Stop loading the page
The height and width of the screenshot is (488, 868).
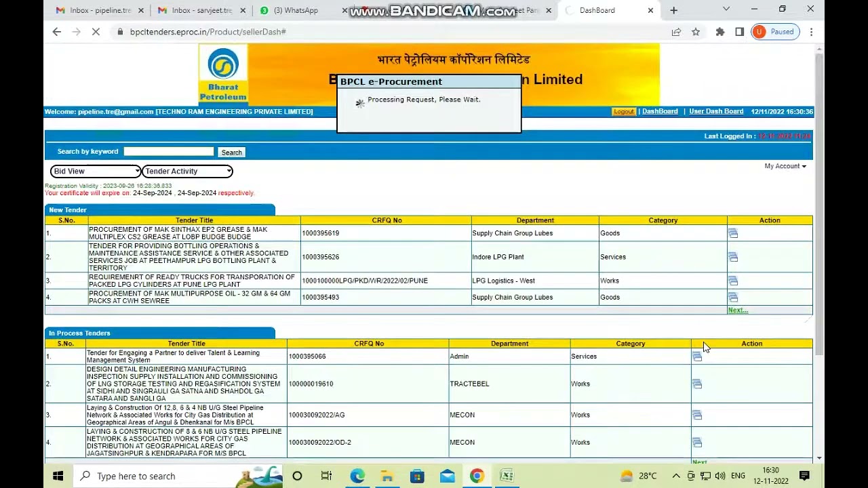click(96, 32)
